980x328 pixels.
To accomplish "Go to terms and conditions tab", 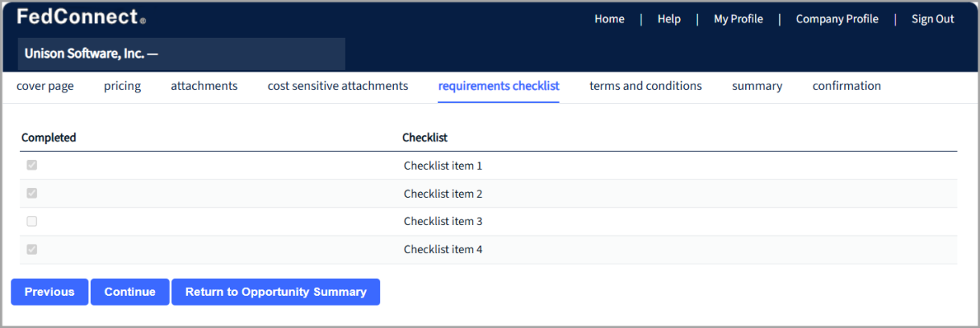I will point(646,86).
